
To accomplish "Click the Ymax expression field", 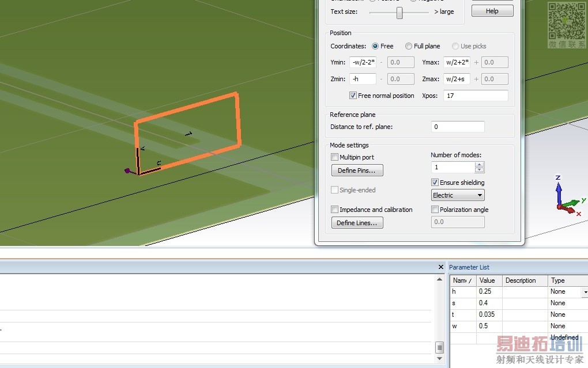I will [457, 62].
